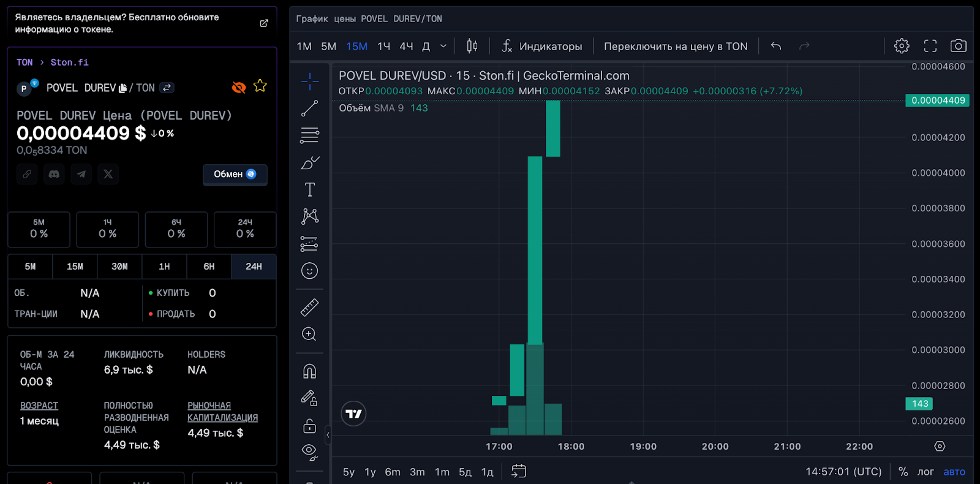Click the Обмен swap button

tap(235, 175)
